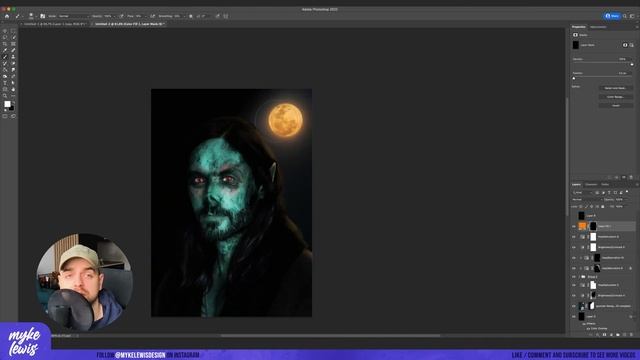Open the Flow value dropdown

point(145,16)
